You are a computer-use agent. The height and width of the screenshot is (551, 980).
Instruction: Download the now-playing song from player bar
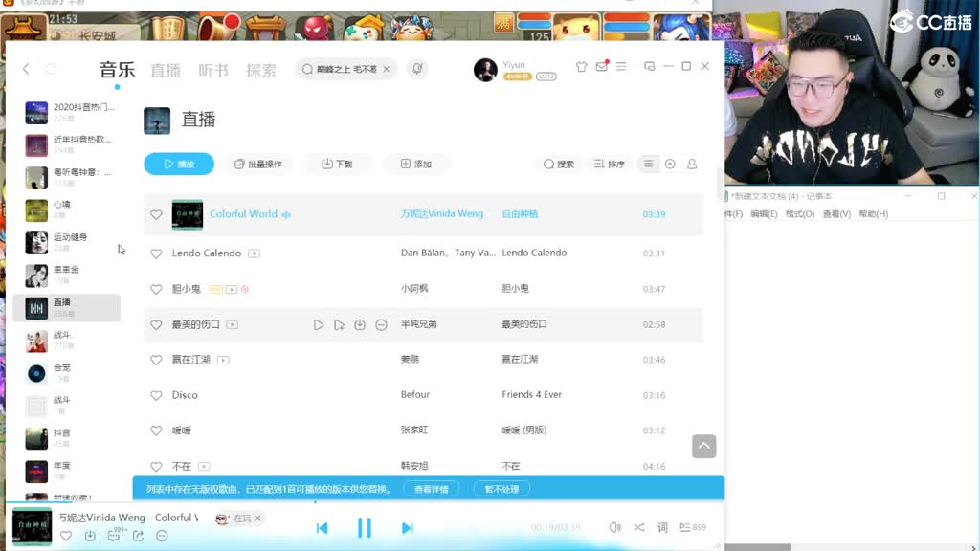point(90,536)
